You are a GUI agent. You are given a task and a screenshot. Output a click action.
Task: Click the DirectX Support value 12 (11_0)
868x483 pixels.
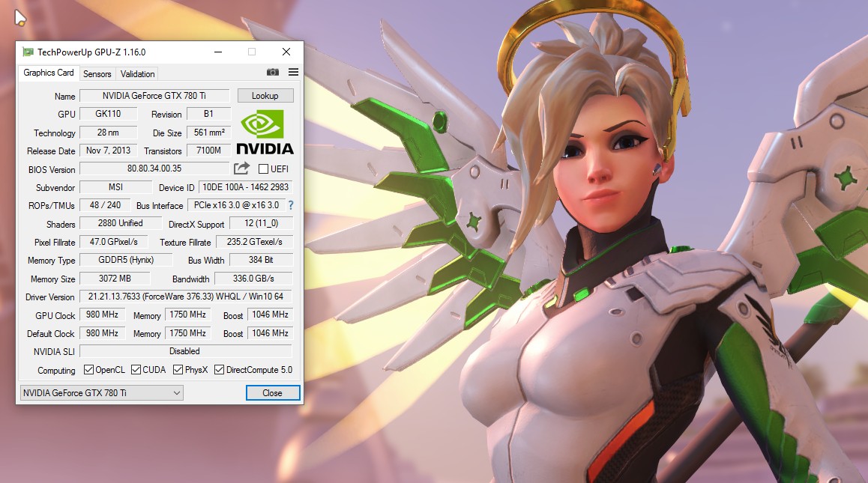(262, 223)
